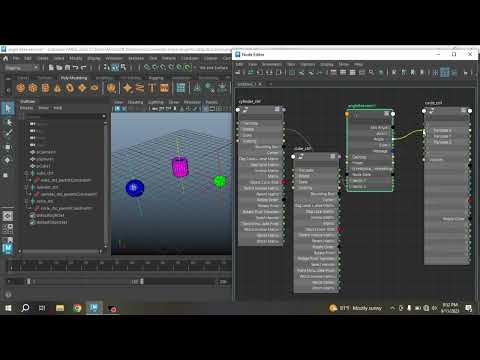Image resolution: width=480 pixels, height=360 pixels.
Task: Toggle angleBetween1 node view mode icon
Action: point(386,114)
